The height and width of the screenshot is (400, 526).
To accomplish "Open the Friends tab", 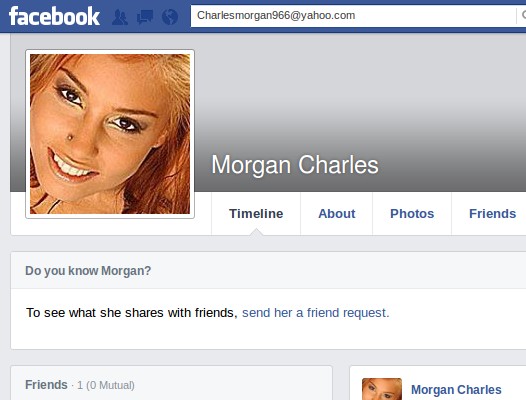I will (x=492, y=214).
